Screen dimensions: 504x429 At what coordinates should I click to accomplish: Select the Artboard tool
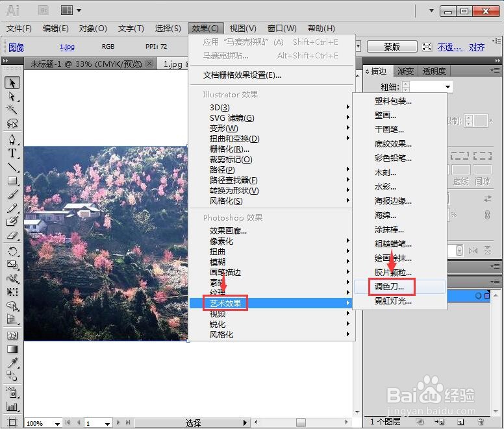click(x=12, y=423)
